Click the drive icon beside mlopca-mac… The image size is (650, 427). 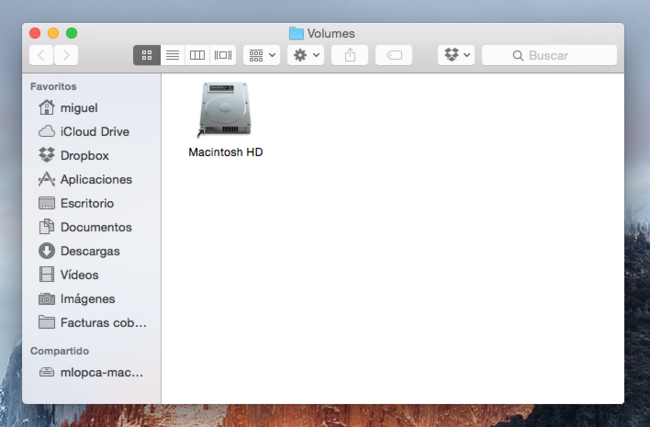tap(46, 372)
